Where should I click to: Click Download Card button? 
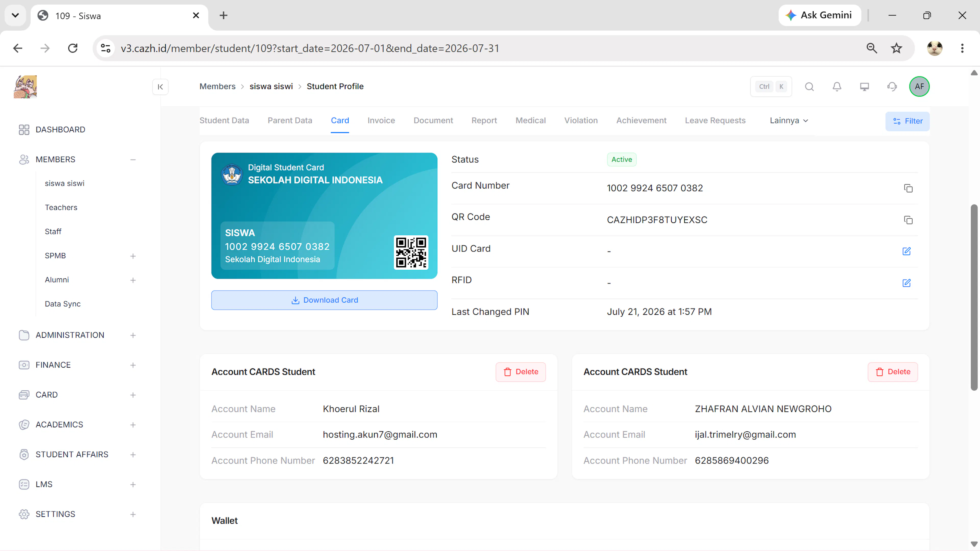coord(324,300)
